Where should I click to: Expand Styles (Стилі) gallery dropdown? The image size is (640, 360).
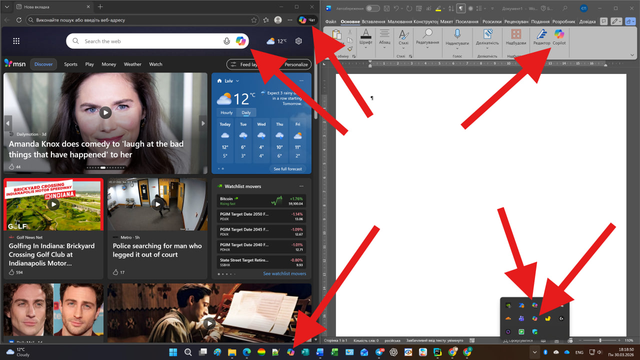403,48
